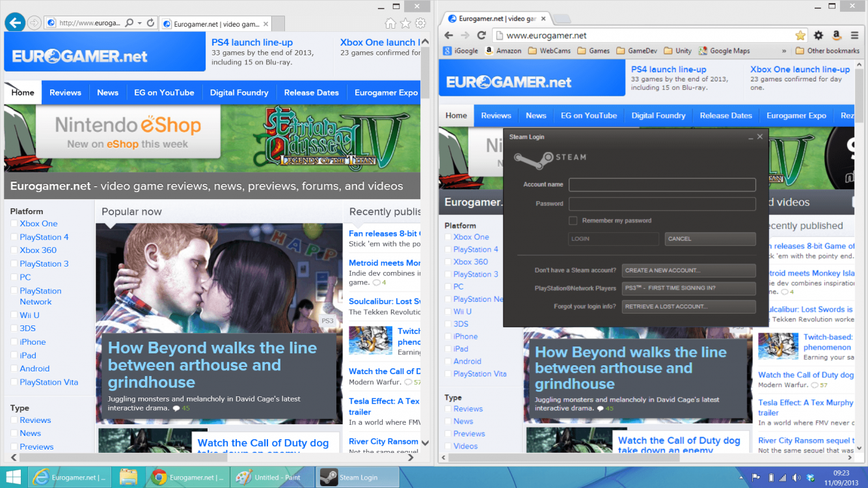Viewport: 868px width, 488px height.
Task: Bookmark this page with Chrome's star icon
Action: pyautogui.click(x=800, y=36)
